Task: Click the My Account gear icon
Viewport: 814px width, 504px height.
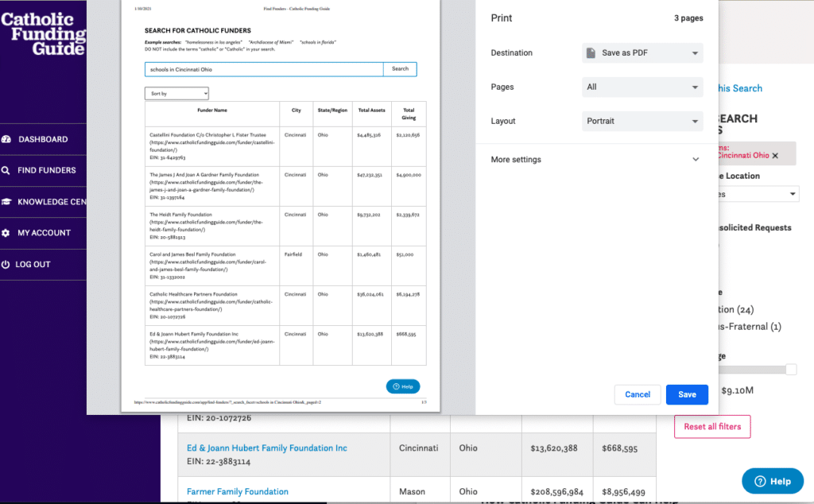Action: (6, 233)
